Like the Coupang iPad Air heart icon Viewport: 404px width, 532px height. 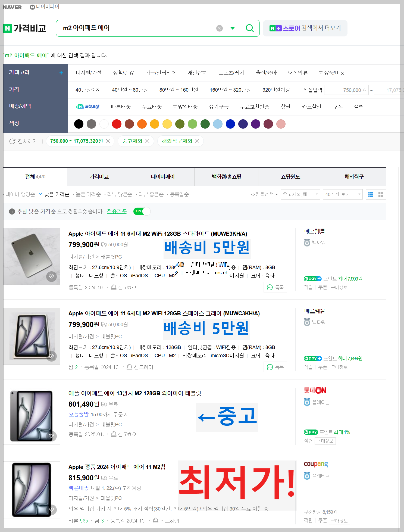tap(51, 510)
